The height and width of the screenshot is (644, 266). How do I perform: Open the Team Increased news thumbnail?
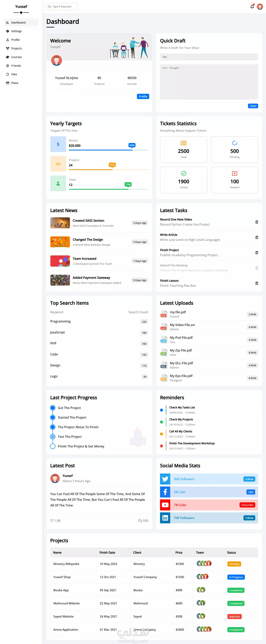[x=60, y=261]
